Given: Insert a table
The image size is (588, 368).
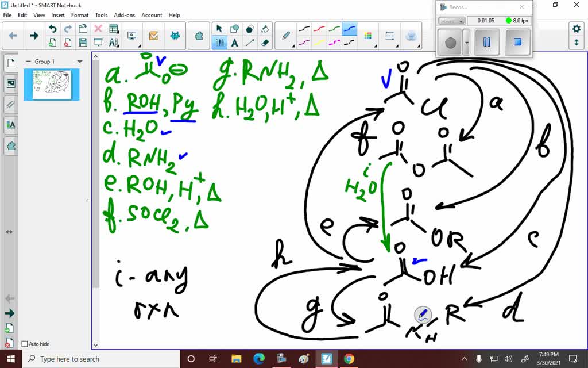Looking at the screenshot, I should (113, 28).
